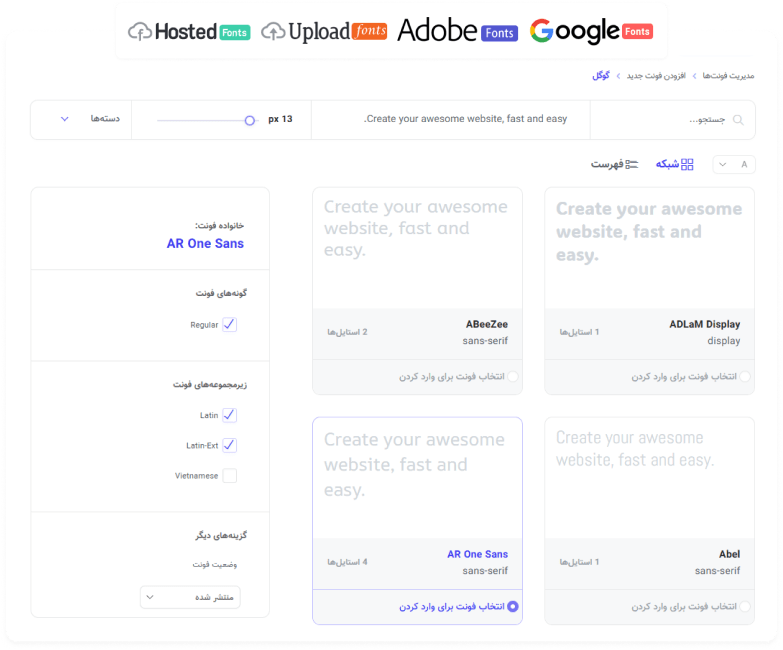This screenshot has width=783, height=650.
Task: Open افزودن فونت جدید breadcrumb item
Action: pyautogui.click(x=656, y=76)
